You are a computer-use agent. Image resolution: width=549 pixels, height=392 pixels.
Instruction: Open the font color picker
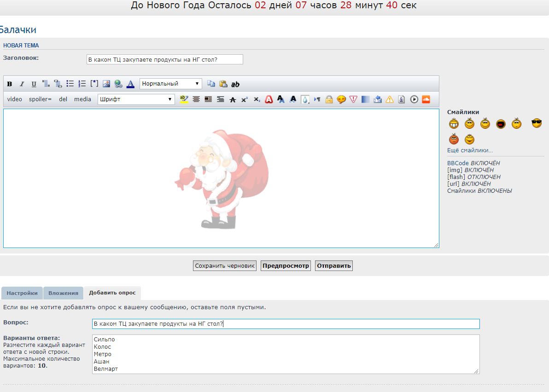(x=130, y=84)
